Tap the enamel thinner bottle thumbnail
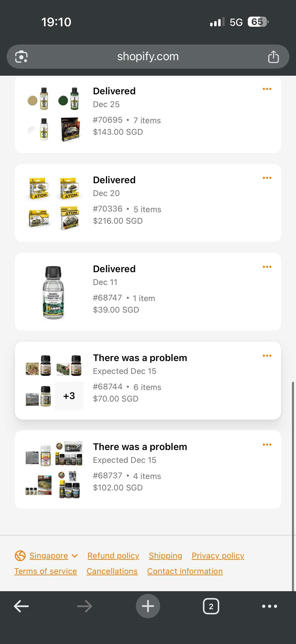The image size is (296, 644). point(53,292)
